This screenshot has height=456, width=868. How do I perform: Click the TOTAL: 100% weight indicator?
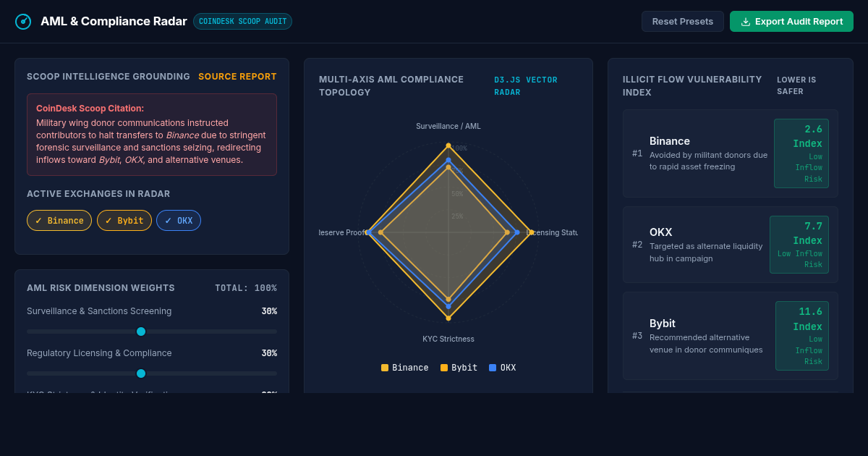(246, 288)
